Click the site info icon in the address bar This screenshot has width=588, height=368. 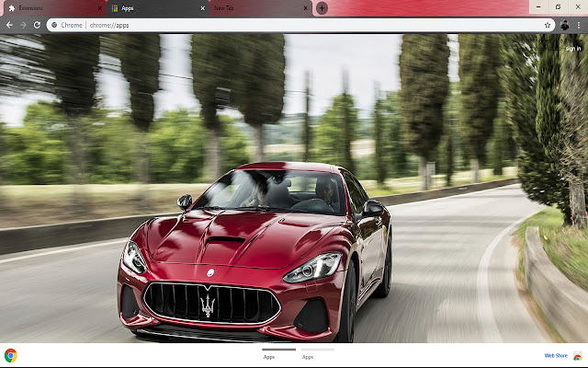click(54, 25)
